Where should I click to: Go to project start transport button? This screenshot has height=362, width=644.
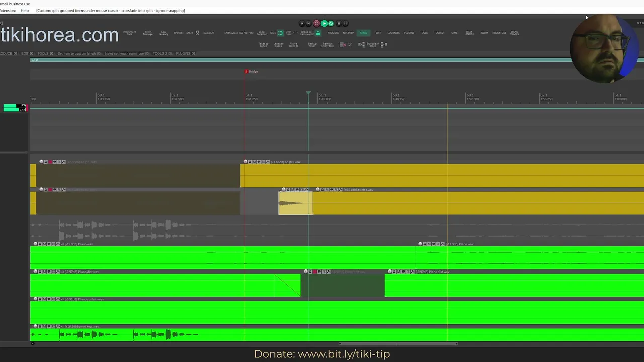point(302,23)
